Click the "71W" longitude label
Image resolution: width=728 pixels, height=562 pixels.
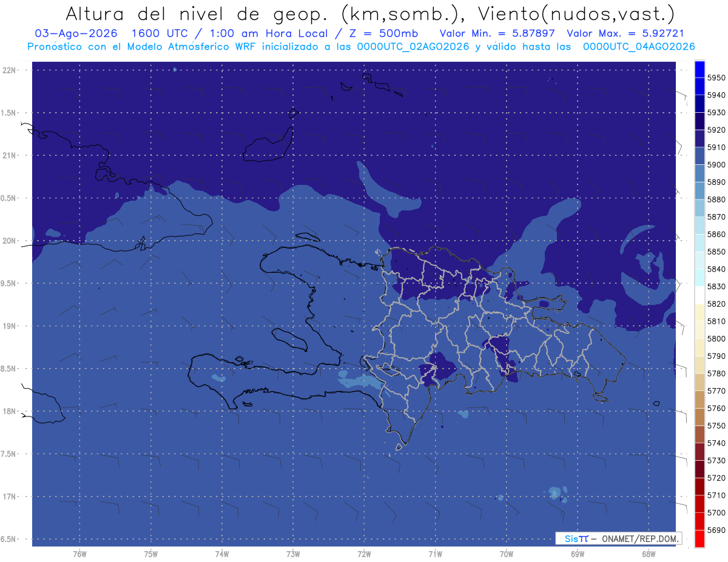click(x=435, y=554)
